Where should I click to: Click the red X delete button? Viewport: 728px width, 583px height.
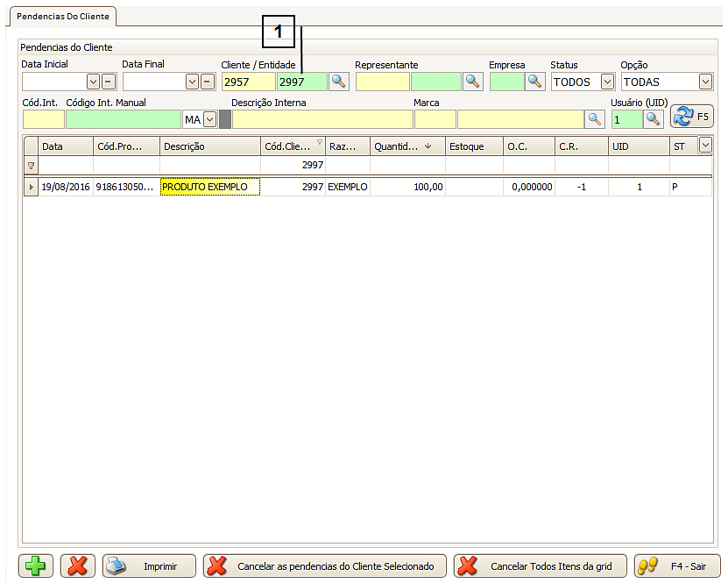[78, 566]
